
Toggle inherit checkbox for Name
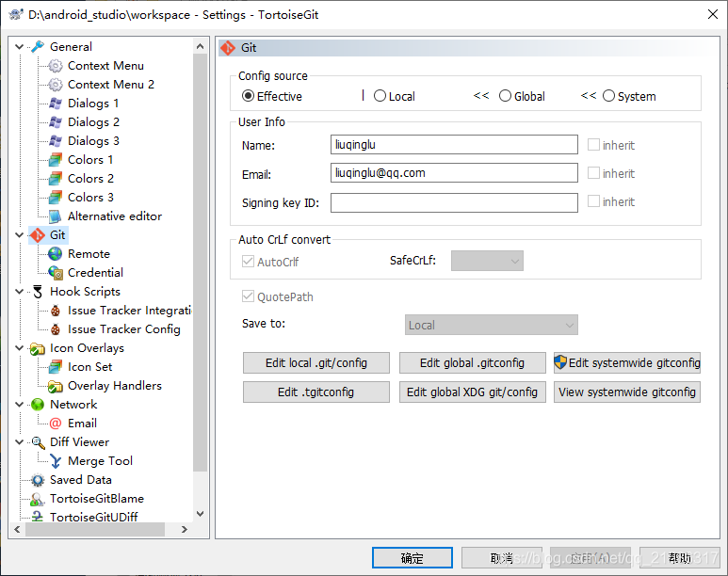tap(593, 144)
